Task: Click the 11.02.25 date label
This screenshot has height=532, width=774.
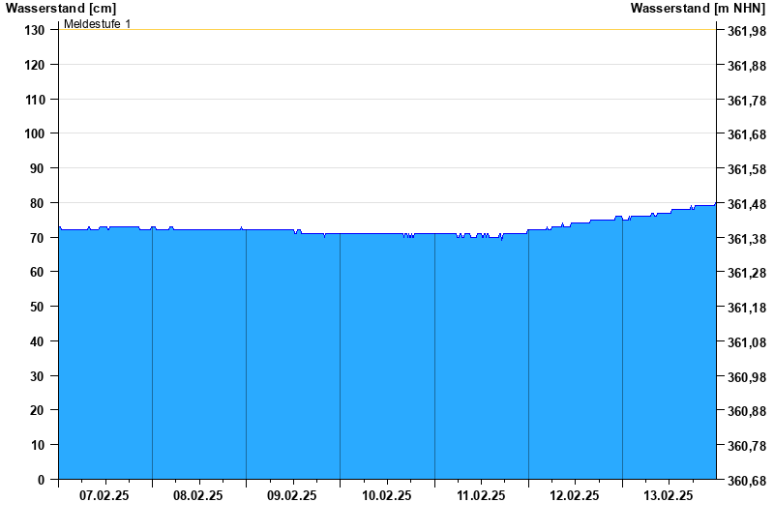Action: pos(481,495)
